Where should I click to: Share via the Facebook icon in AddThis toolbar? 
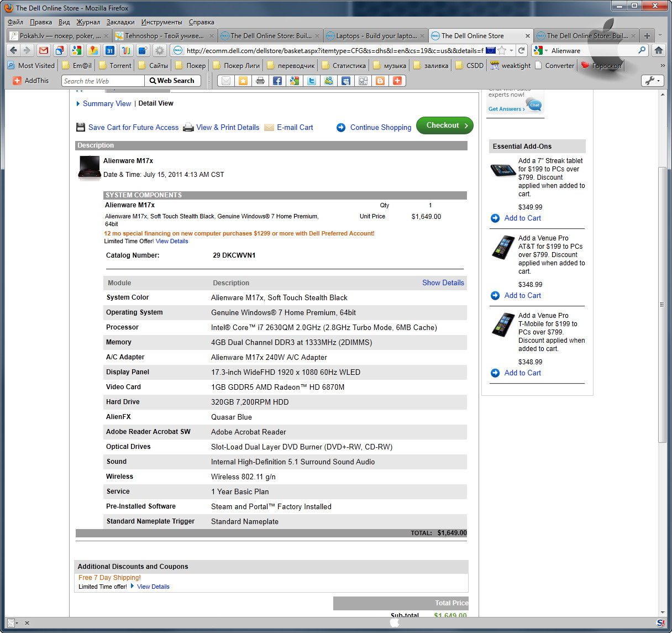tap(277, 81)
